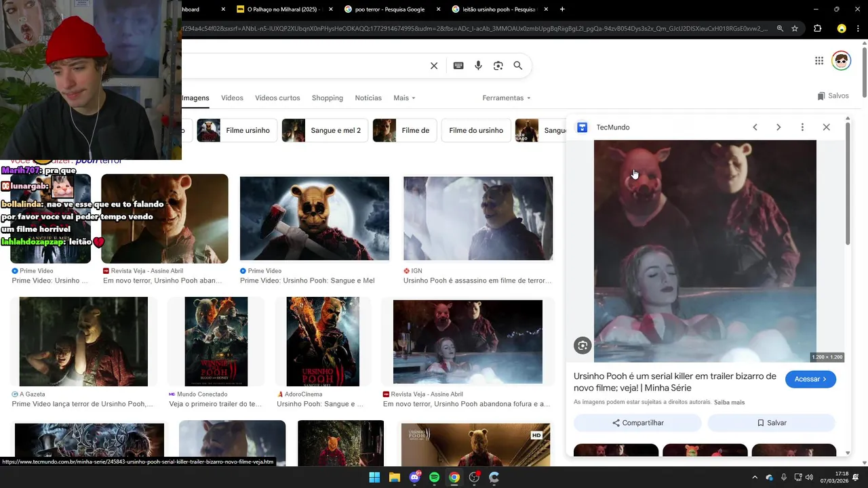Screen dimensions: 868x488
Task: Open OBS Studio from taskbar
Action: (x=474, y=477)
